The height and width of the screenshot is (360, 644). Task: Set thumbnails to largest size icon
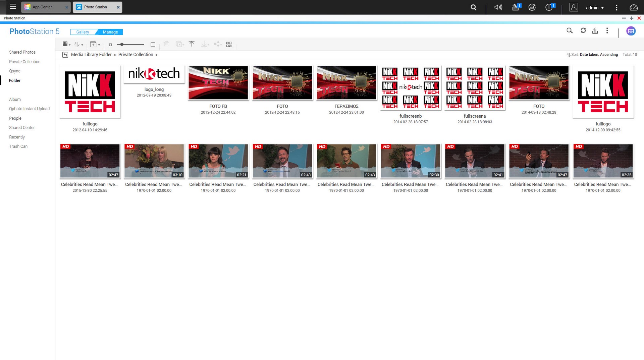[x=153, y=45]
